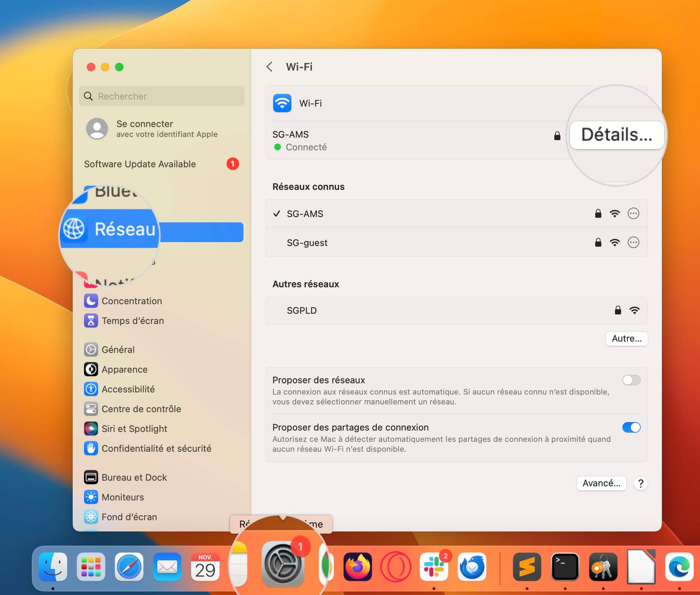The width and height of the screenshot is (700, 595).
Task: Click the Software Update badge
Action: 233,164
